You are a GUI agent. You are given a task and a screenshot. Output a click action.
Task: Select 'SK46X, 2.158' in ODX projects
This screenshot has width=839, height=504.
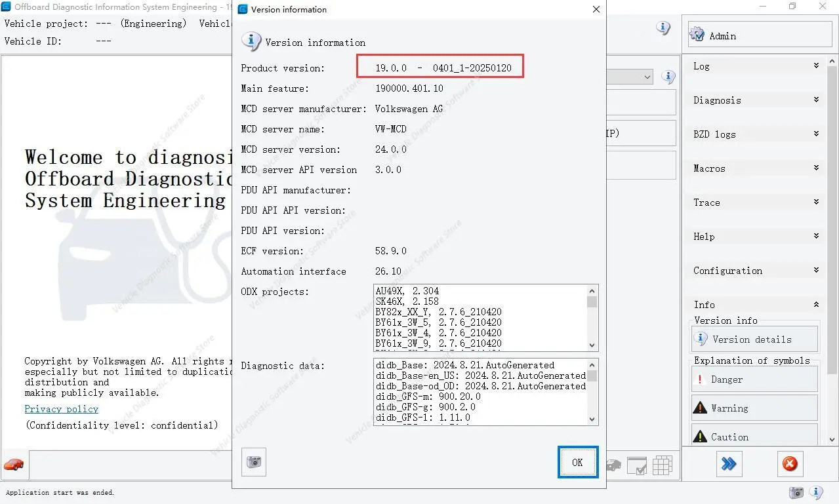coord(407,301)
